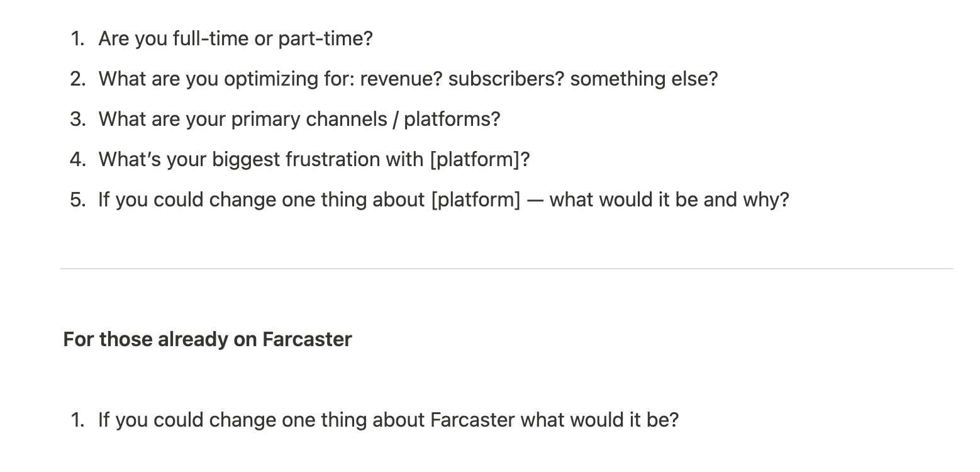Viewport: 980px width, 472px height.
Task: Click the word 'Farcaster' in the bold heading
Action: pyautogui.click(x=307, y=340)
